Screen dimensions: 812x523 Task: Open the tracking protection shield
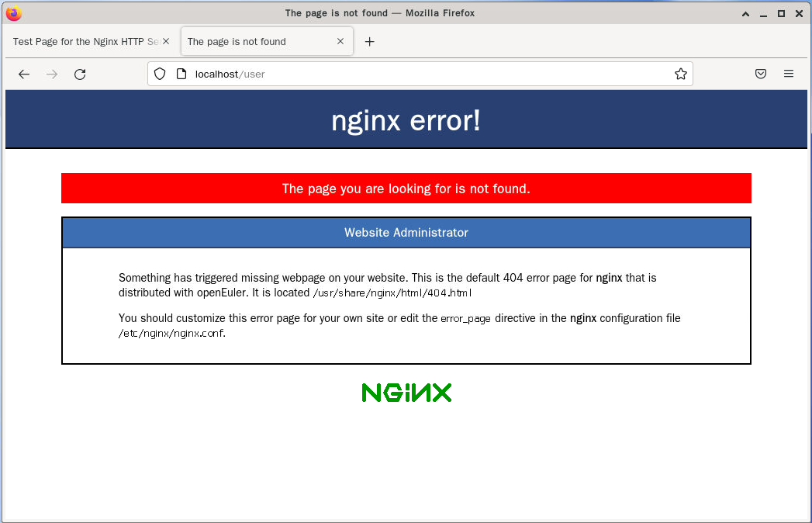pos(160,74)
